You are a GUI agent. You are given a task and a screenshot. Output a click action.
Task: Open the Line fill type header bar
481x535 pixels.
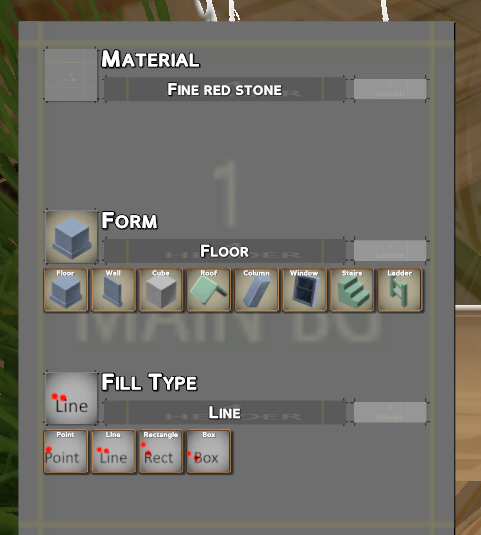225,412
